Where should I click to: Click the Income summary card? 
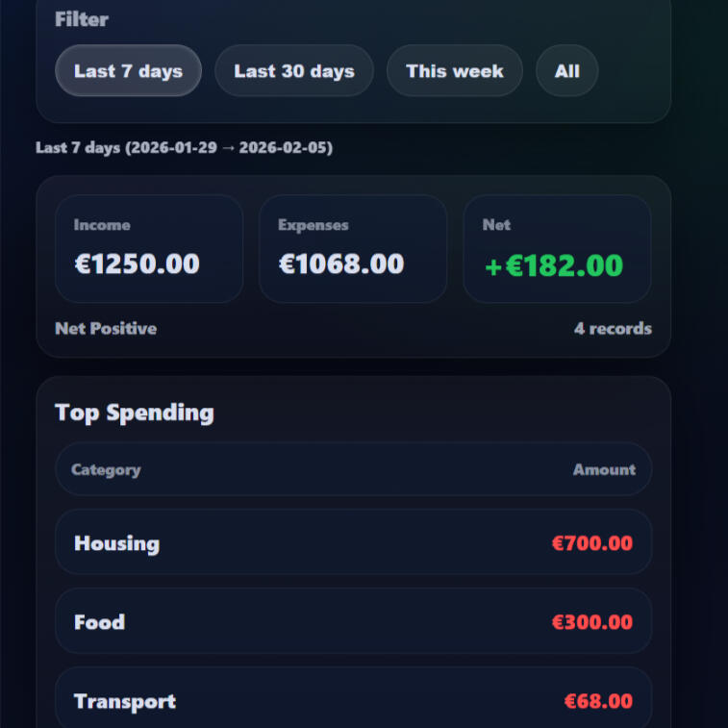click(x=149, y=249)
